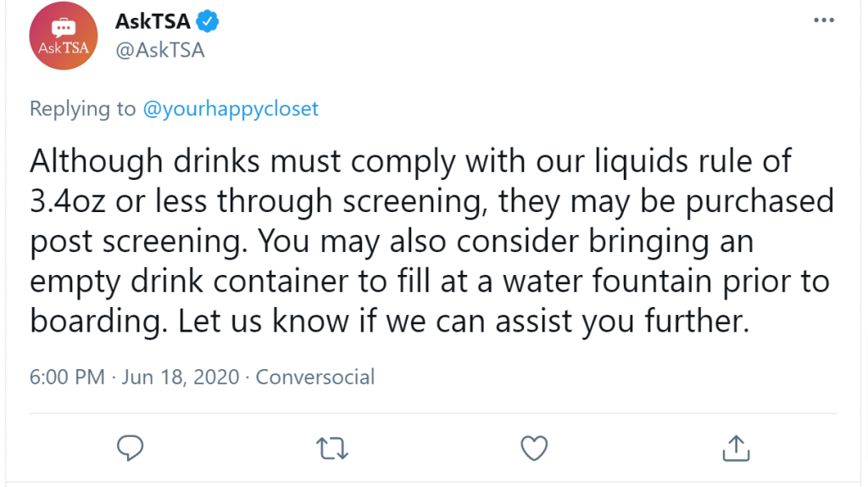Open the share tweet icon
The image size is (868, 487).
736,448
